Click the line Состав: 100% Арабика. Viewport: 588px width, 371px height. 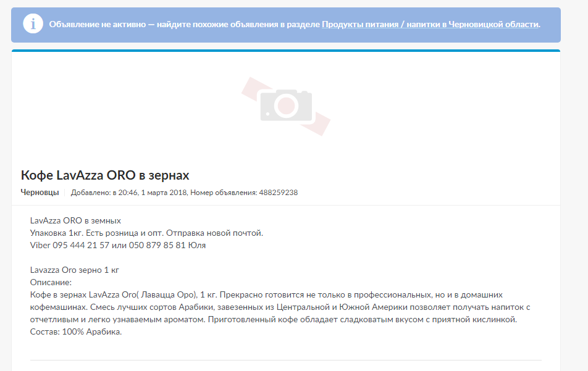76,331
